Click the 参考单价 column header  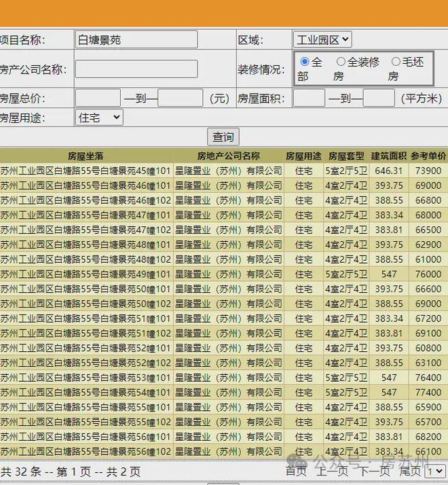coord(428,156)
